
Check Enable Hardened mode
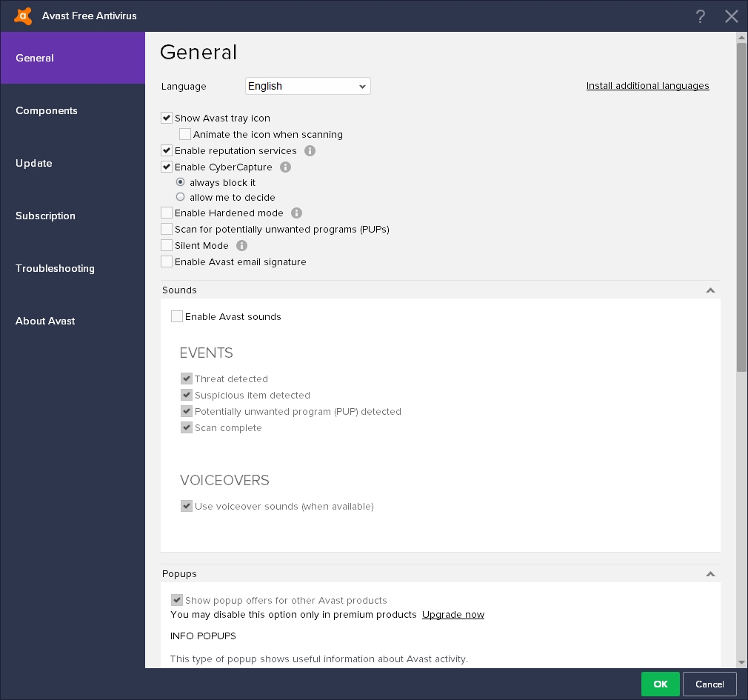click(x=167, y=213)
